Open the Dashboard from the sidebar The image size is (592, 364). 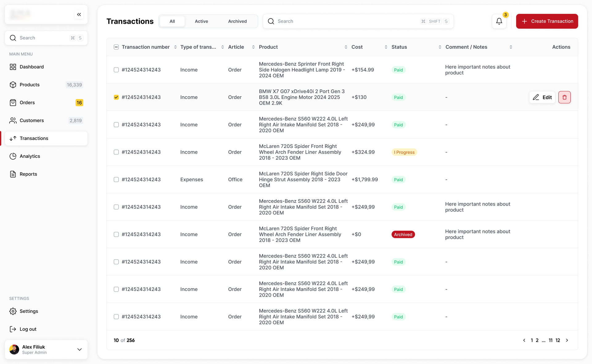(13, 67)
